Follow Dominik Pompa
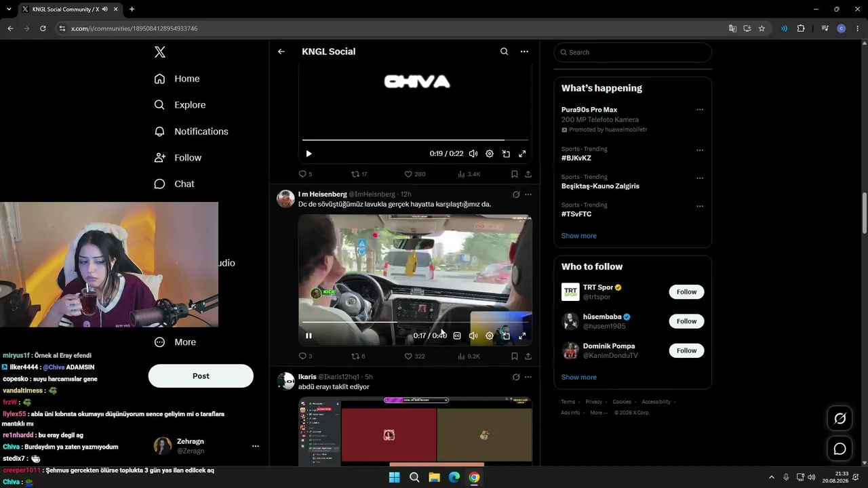Image resolution: width=868 pixels, height=488 pixels. 686,350
